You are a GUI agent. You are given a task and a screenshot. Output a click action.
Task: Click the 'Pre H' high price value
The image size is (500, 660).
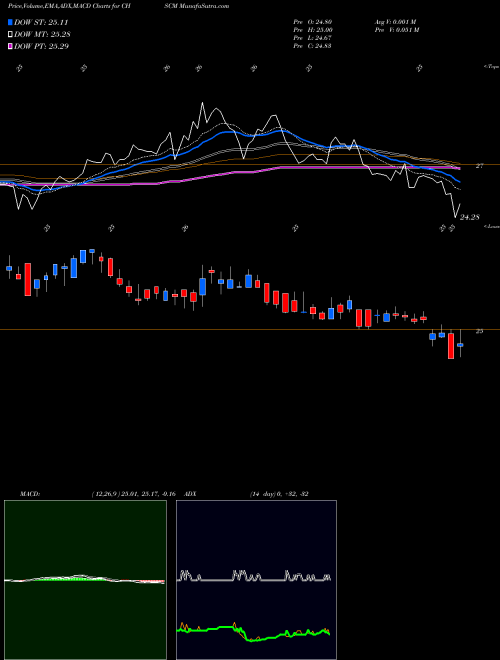313,30
